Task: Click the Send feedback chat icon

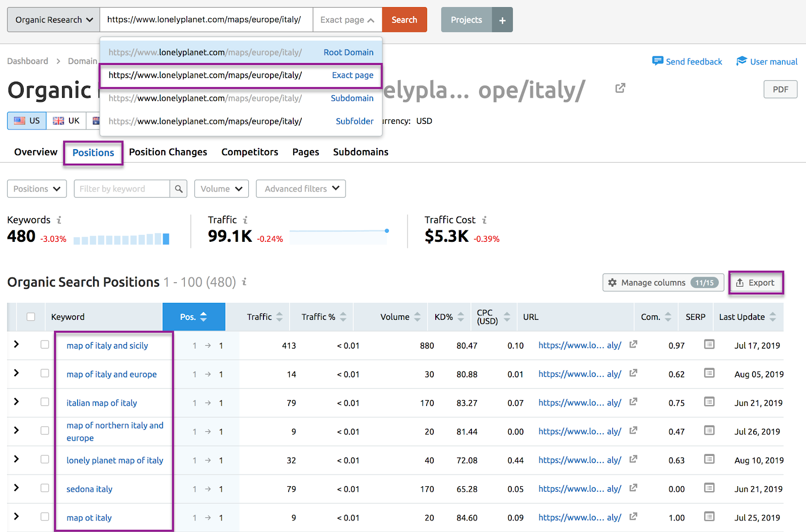Action: [x=657, y=61]
